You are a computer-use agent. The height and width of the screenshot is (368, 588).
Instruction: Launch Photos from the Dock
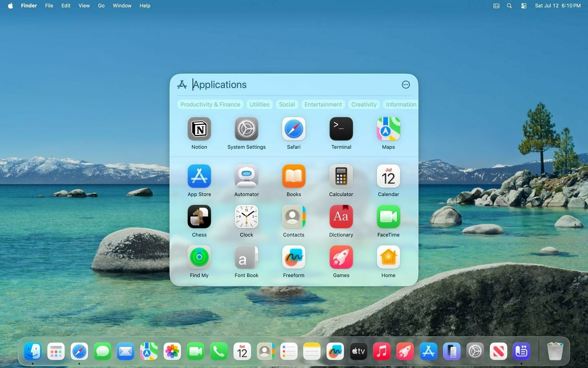[x=172, y=351]
